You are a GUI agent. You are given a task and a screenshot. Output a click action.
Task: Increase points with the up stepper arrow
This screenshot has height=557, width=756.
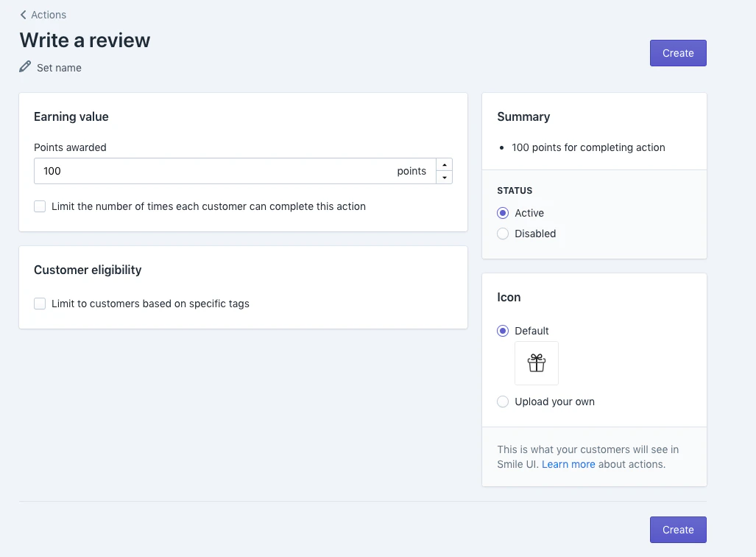point(444,164)
